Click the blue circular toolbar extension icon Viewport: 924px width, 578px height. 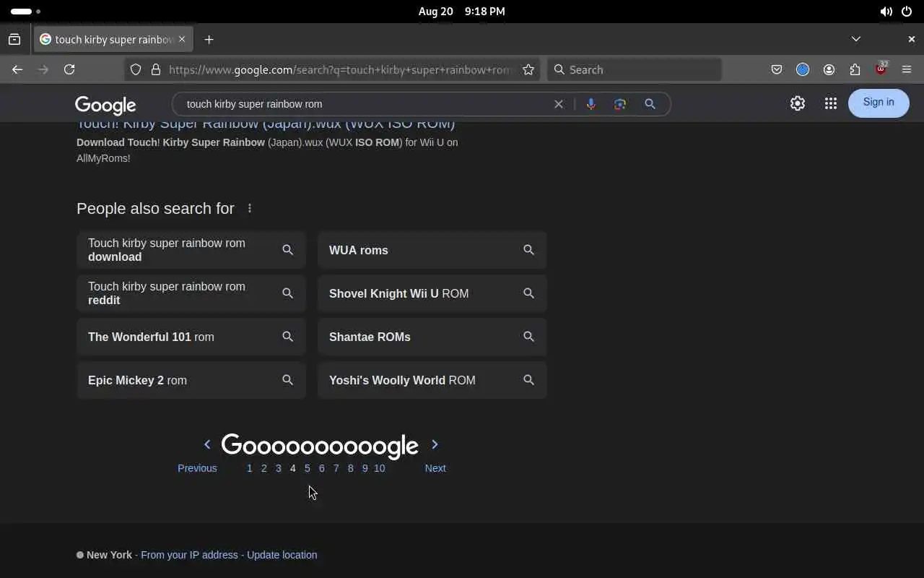tap(803, 69)
